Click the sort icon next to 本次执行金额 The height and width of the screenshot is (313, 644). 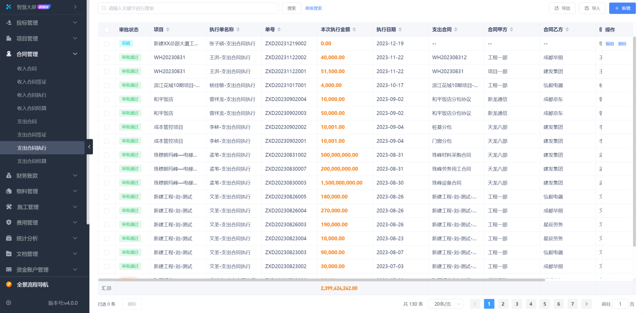(x=354, y=30)
